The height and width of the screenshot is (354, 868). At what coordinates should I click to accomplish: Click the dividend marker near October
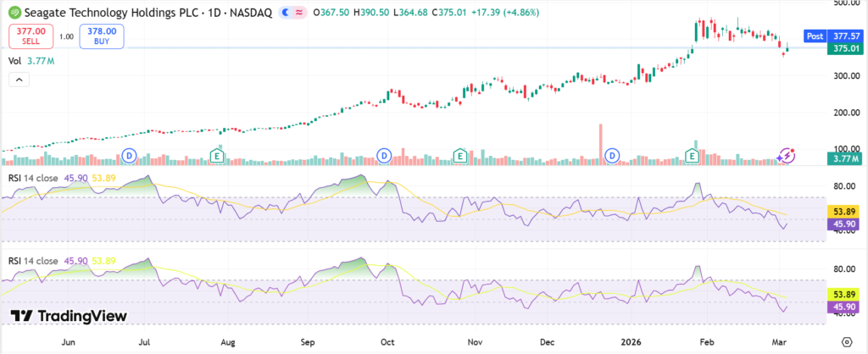384,155
